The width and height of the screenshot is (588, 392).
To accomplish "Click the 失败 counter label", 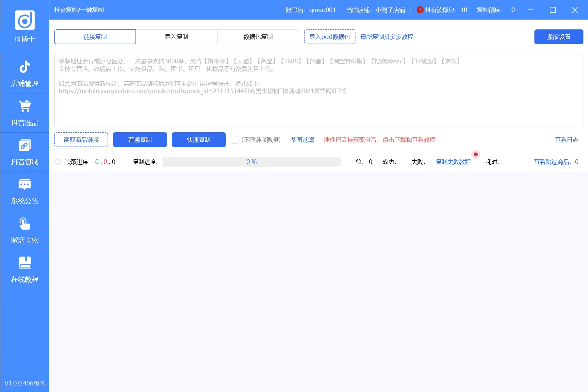I will coord(418,162).
